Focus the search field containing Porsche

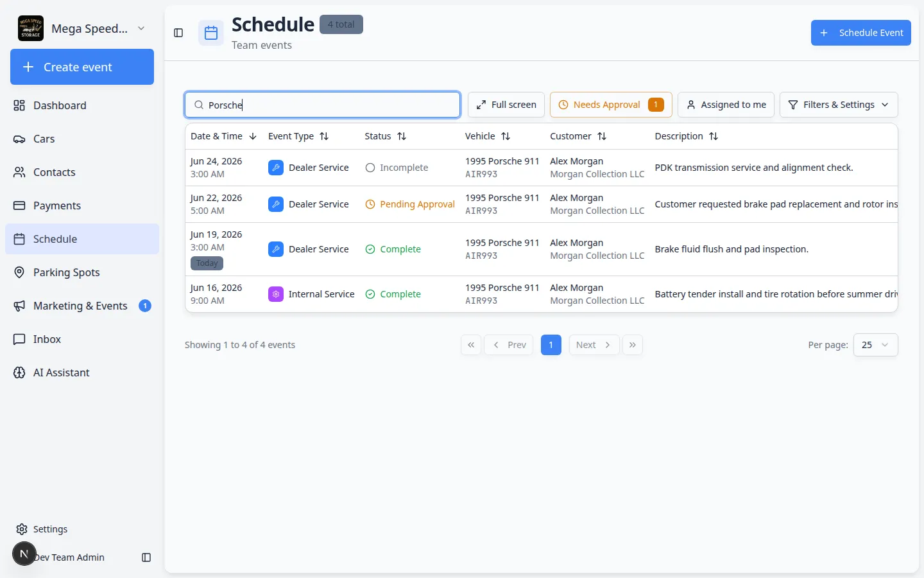pyautogui.click(x=323, y=105)
